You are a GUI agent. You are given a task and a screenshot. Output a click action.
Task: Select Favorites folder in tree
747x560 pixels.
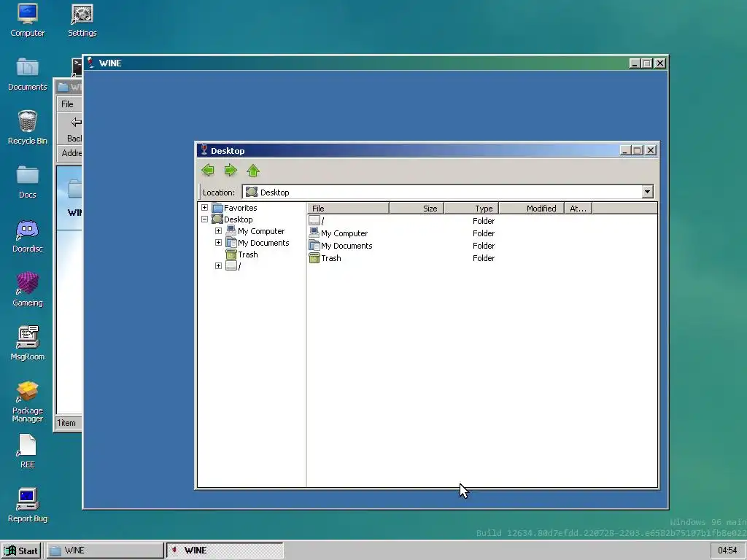coord(235,208)
